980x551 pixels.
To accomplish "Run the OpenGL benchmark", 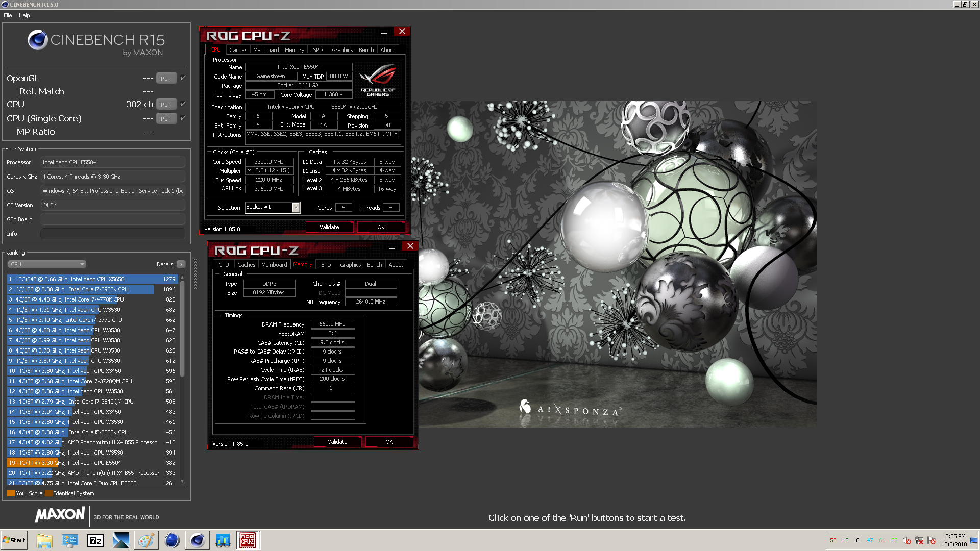I will [x=166, y=79].
